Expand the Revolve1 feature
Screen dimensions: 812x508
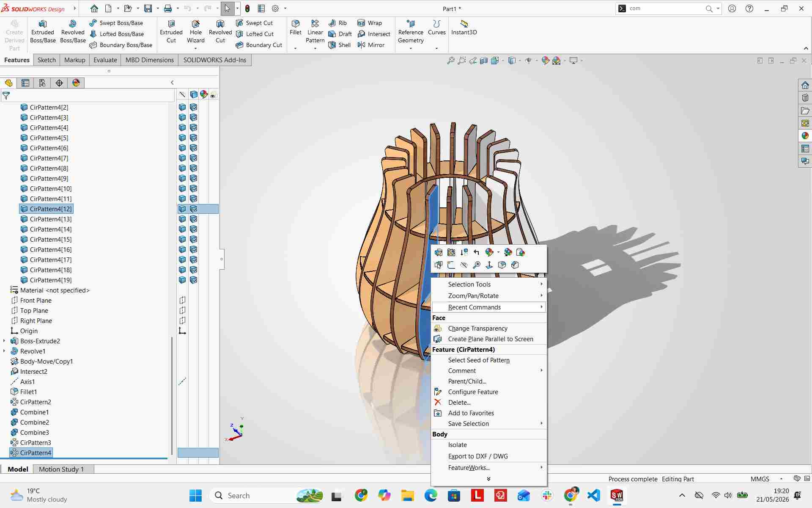click(4, 351)
